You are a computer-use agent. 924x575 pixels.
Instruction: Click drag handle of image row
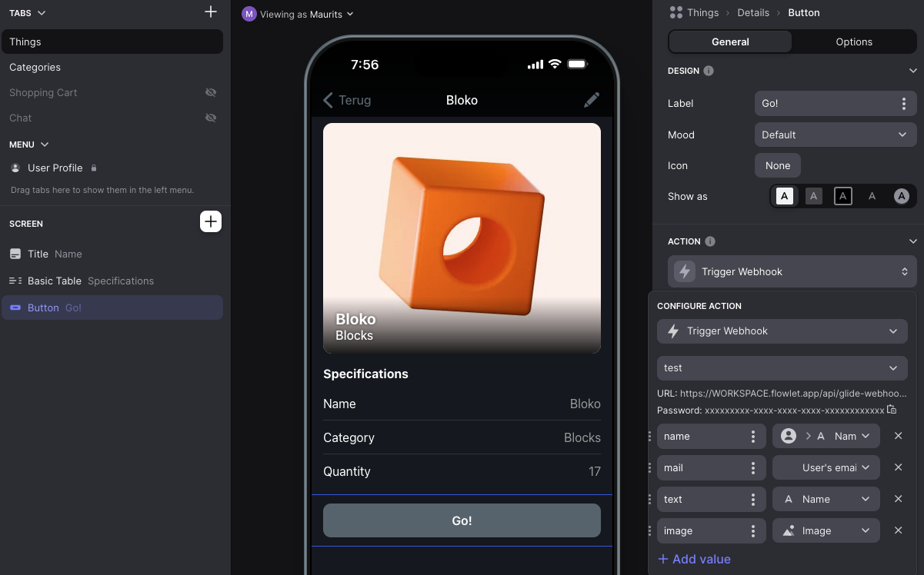pyautogui.click(x=650, y=530)
